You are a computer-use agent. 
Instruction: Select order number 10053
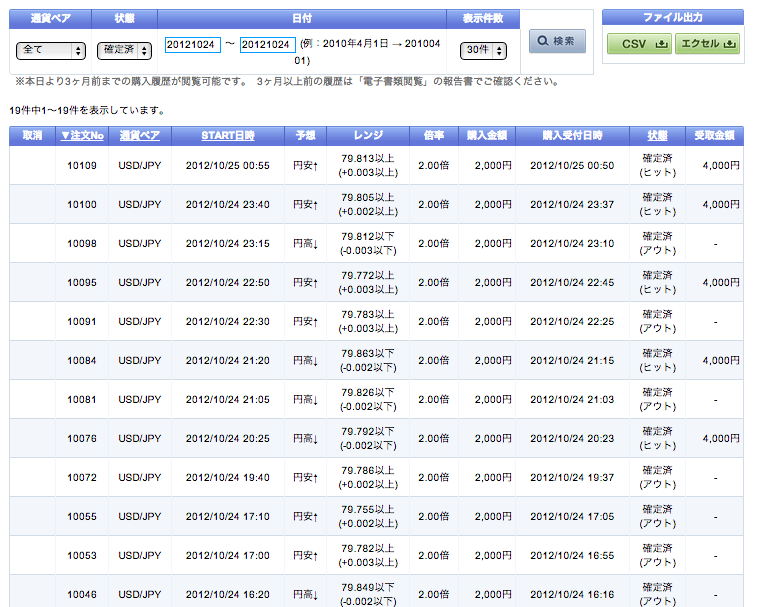click(x=82, y=555)
